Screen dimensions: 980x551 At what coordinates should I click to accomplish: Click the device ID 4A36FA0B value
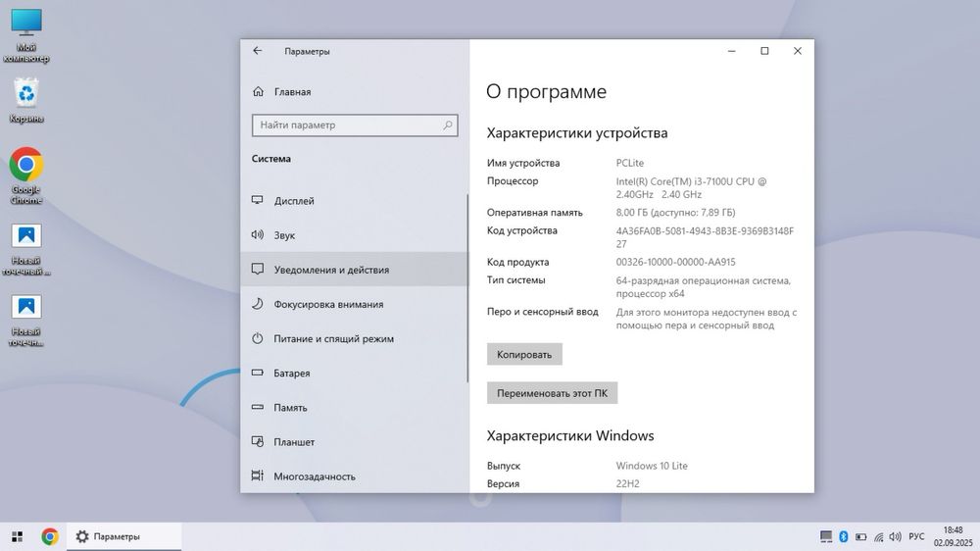point(705,237)
